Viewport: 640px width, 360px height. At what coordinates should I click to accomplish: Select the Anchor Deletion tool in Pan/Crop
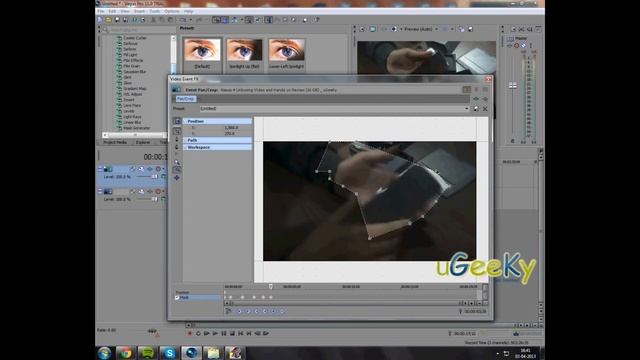[x=177, y=147]
